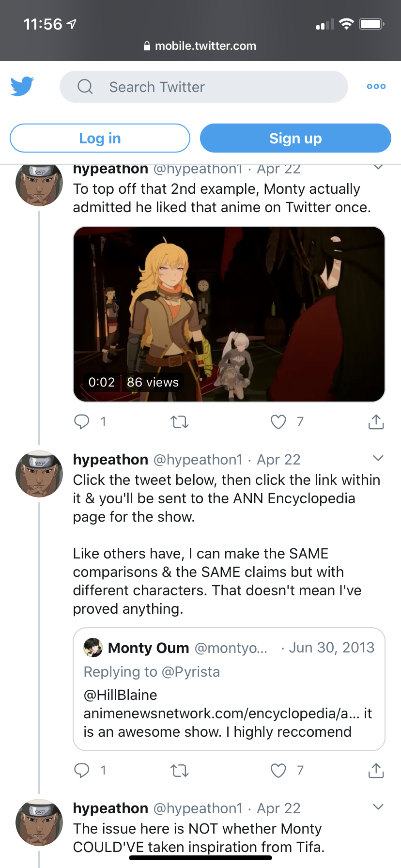This screenshot has width=401, height=868.
Task: Play the 0:02 video thumbnail
Action: coord(229,314)
